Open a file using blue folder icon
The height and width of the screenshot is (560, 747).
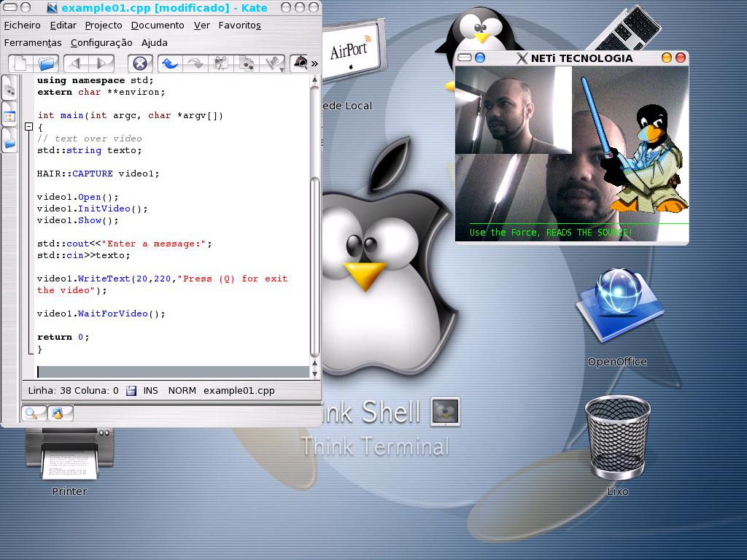tap(47, 63)
